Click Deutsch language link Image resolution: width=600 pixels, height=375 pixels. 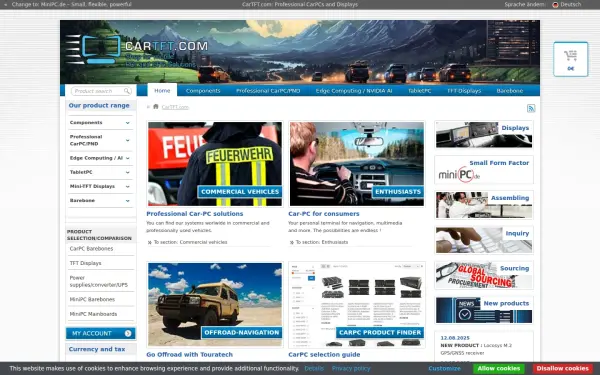point(571,5)
